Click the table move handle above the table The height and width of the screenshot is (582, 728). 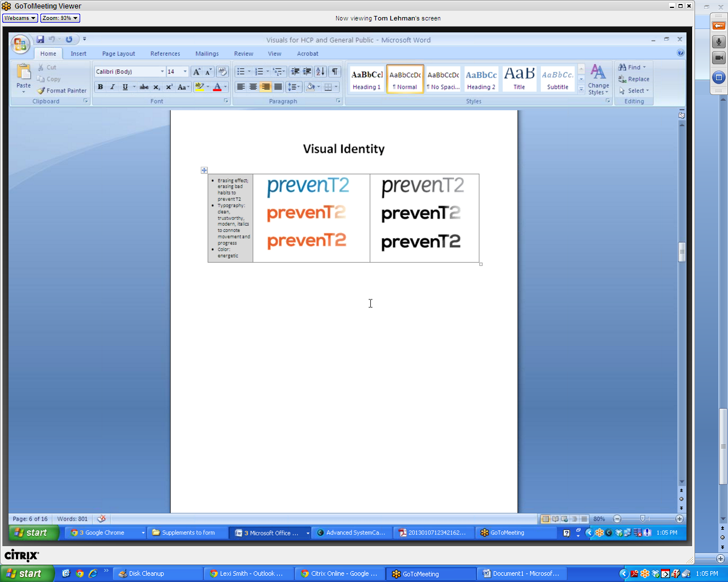tap(204, 170)
